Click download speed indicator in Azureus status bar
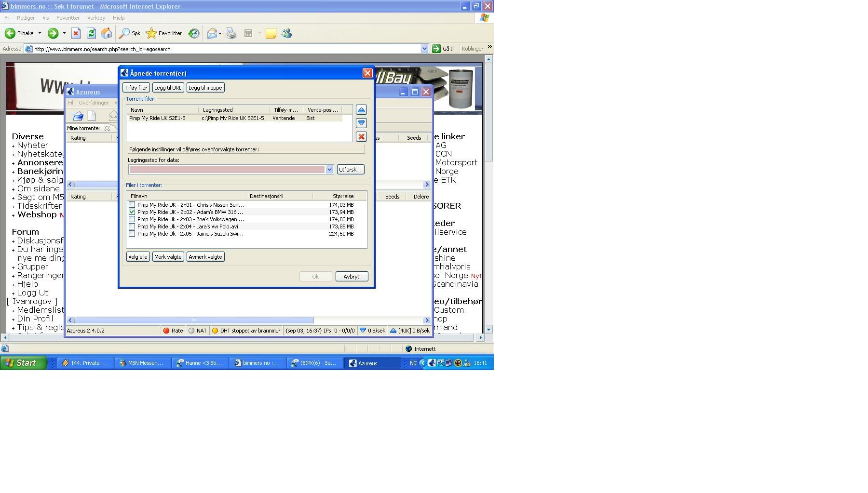Screen dimensions: 868x493 click(x=373, y=331)
